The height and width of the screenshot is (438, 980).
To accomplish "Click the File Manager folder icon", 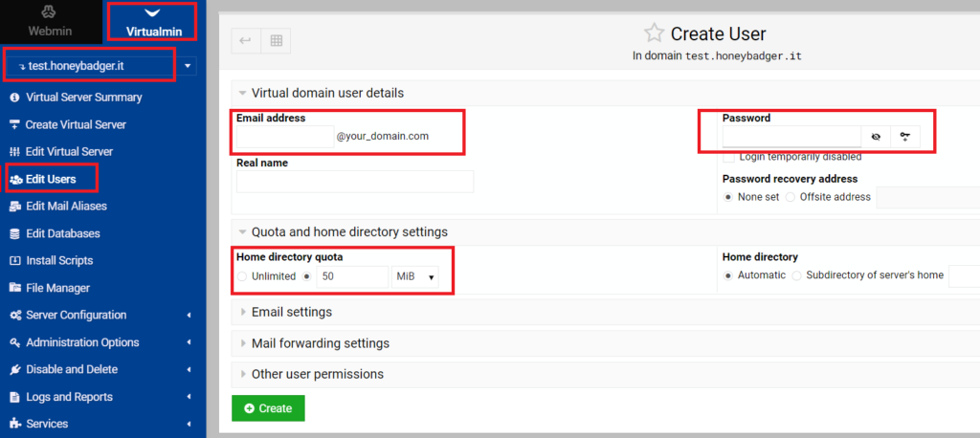I will click(x=15, y=288).
